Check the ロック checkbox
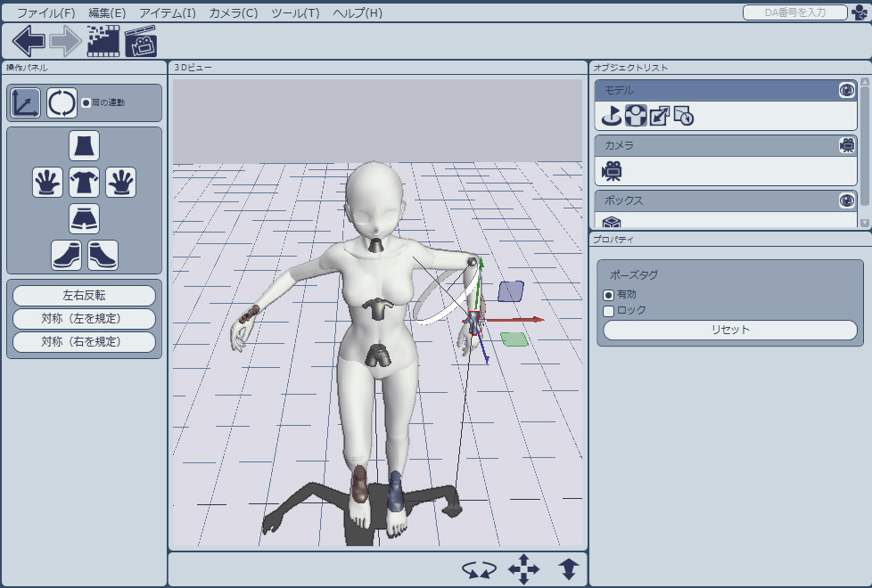This screenshot has height=588, width=872. click(609, 311)
